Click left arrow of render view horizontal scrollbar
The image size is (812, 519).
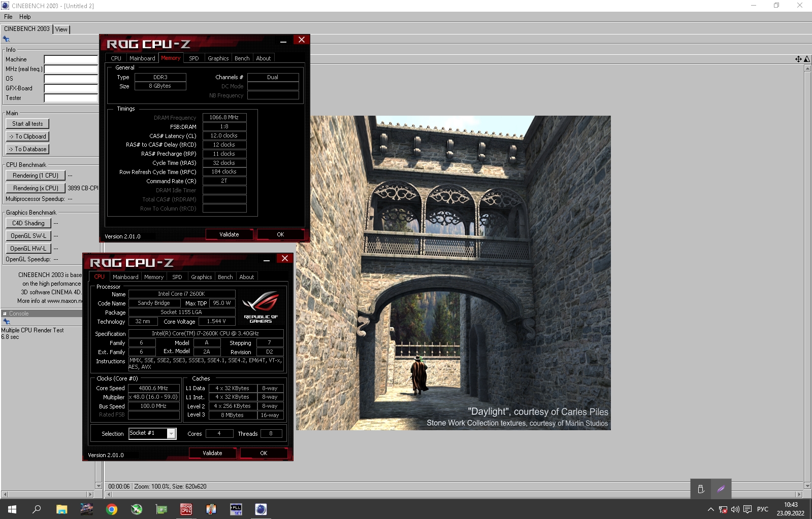click(108, 494)
